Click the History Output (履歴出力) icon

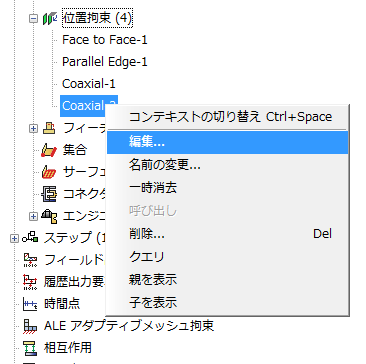(x=30, y=282)
